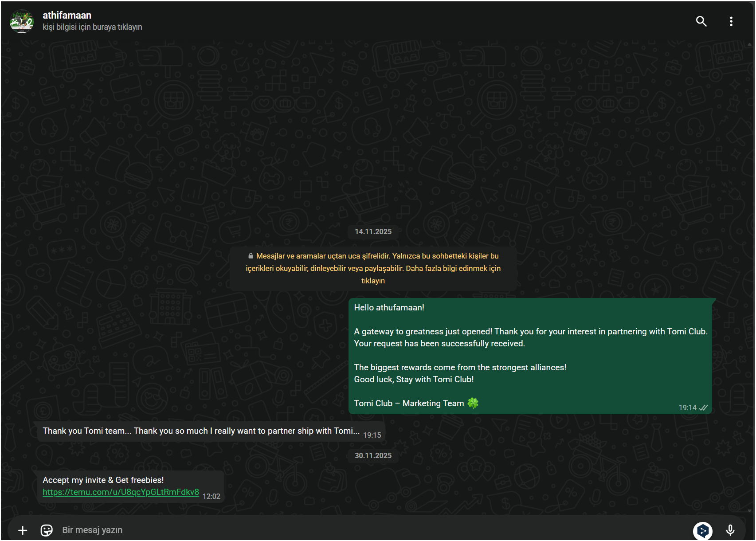Click the 30.11.2025 date label

pos(373,455)
